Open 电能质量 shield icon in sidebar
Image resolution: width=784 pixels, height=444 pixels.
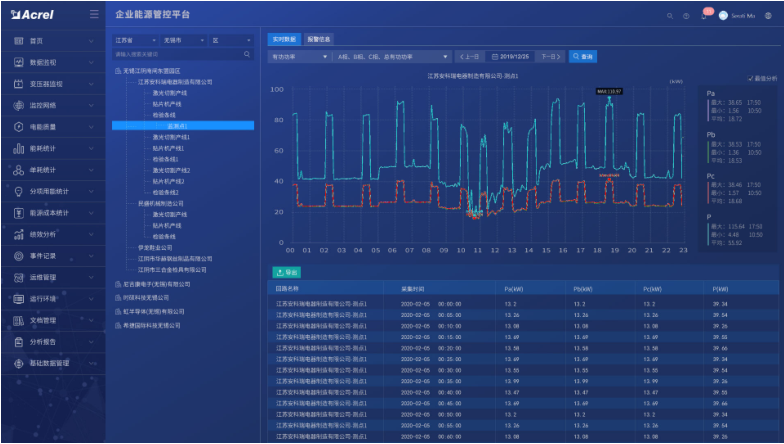click(x=18, y=127)
